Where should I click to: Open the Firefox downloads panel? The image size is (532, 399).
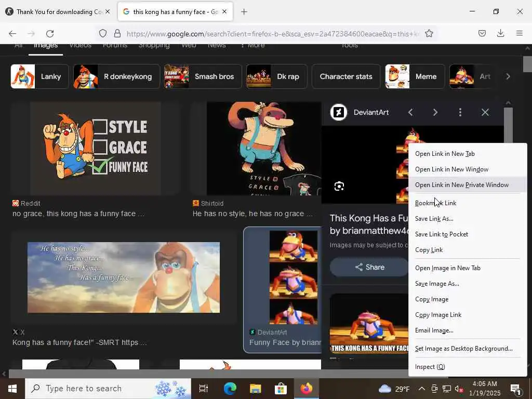(x=500, y=33)
